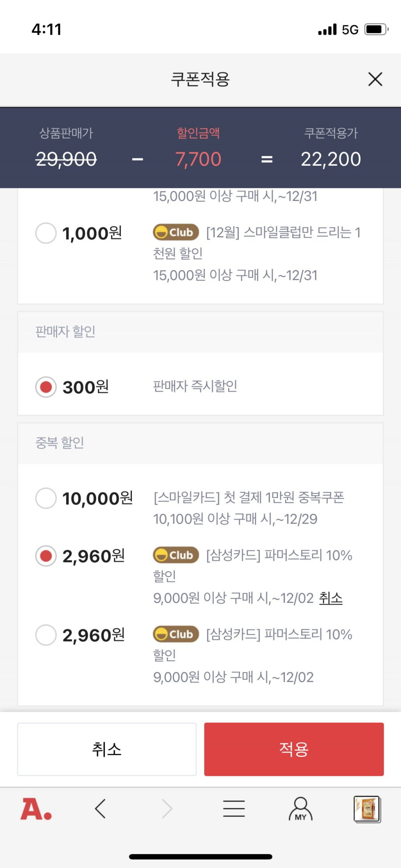Tap the Club badge on the last 2,960원 coupon
401x868 pixels.
176,634
